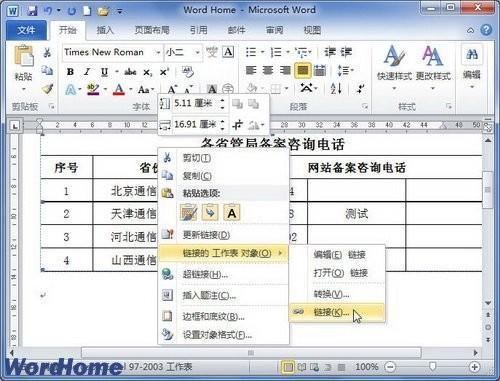500x381 pixels.
Task: Increase the 5.11 厘米 height spinner
Action: tap(222, 100)
